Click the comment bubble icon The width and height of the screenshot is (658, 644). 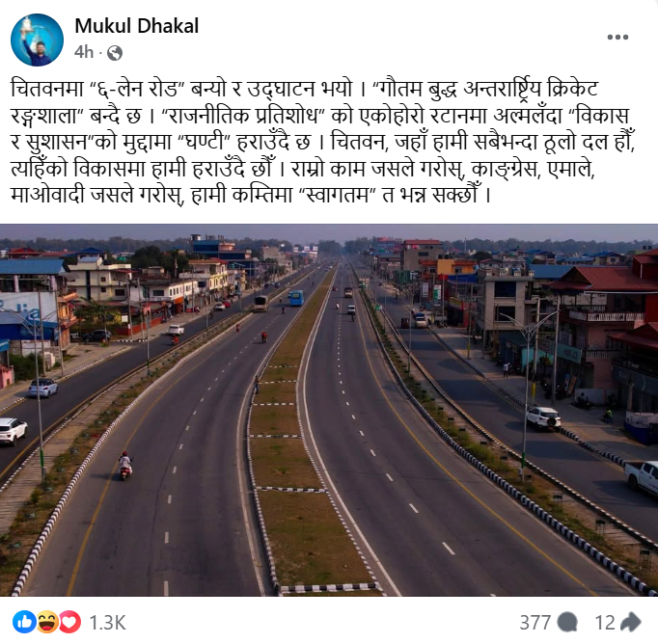click(x=567, y=622)
